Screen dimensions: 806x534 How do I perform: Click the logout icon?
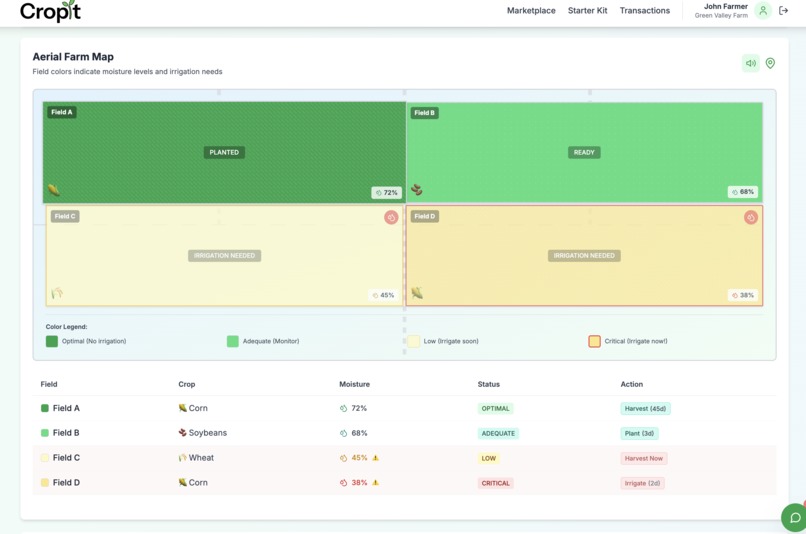(783, 10)
